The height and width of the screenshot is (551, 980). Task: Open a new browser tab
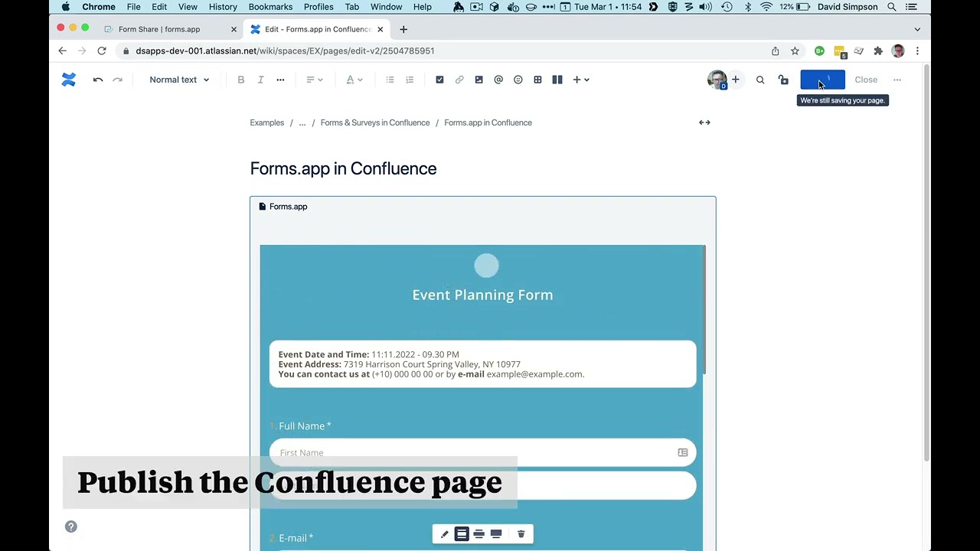coord(403,29)
